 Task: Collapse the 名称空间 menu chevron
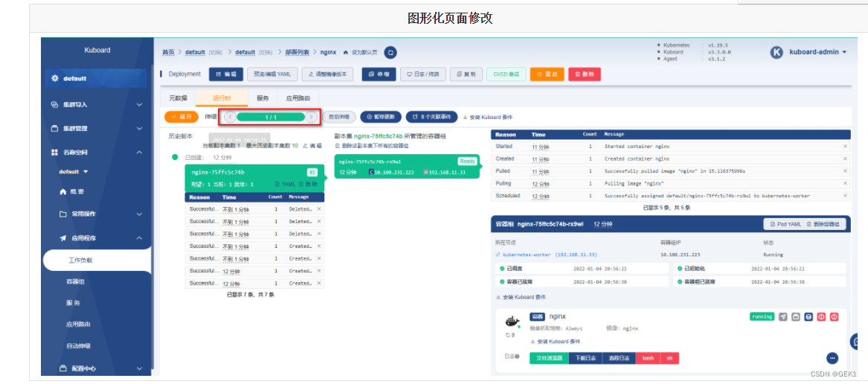coord(139,153)
